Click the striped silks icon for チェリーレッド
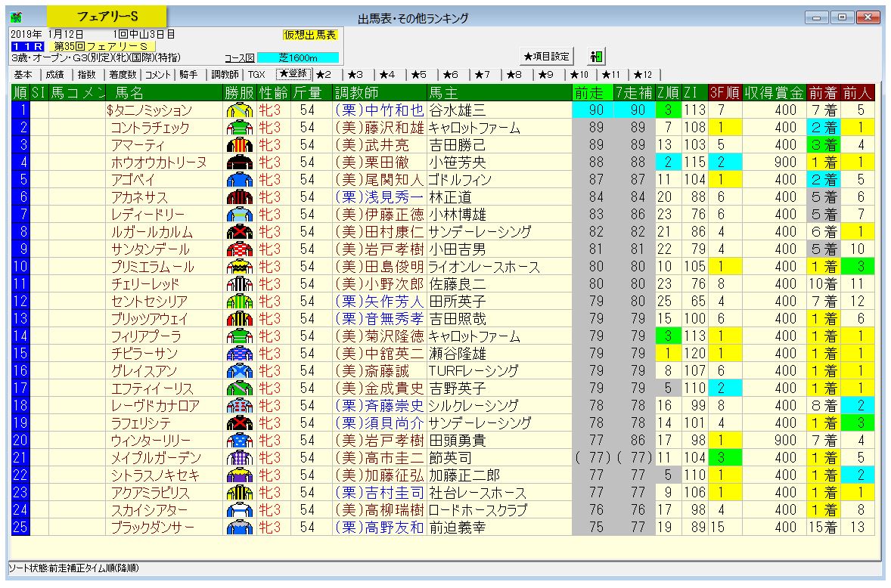The image size is (891, 588). (x=239, y=283)
